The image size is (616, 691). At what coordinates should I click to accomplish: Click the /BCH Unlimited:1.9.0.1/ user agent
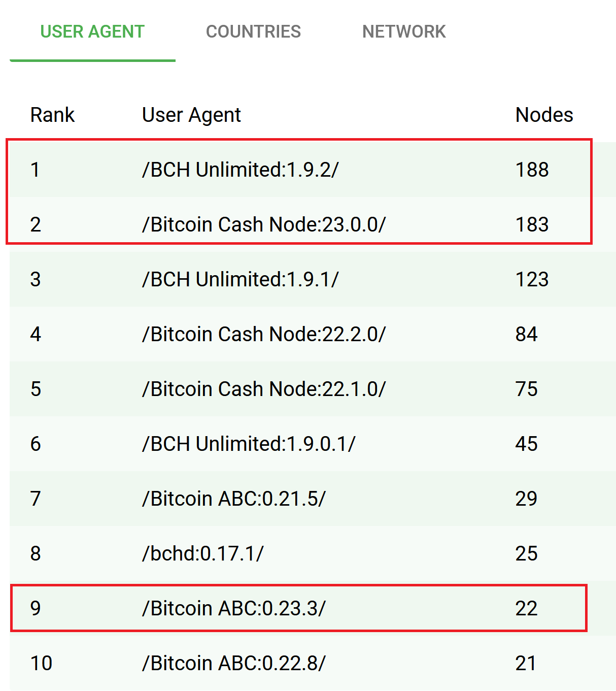point(249,444)
